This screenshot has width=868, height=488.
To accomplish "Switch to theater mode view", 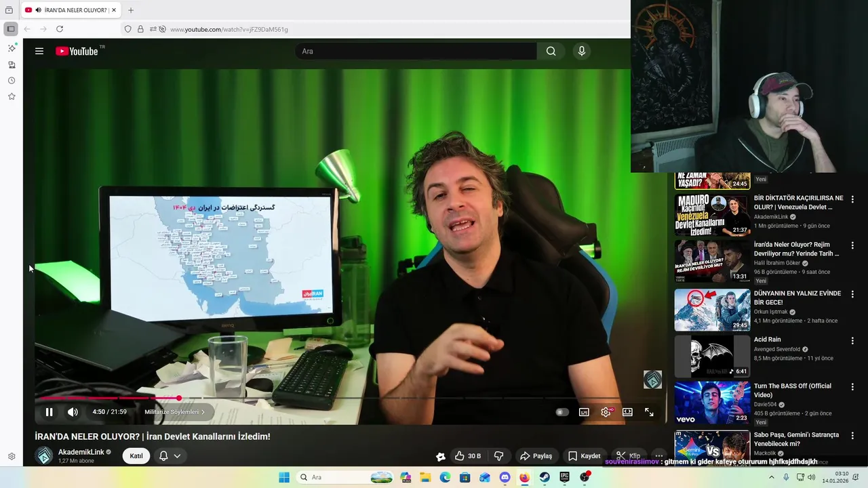I will tap(627, 412).
